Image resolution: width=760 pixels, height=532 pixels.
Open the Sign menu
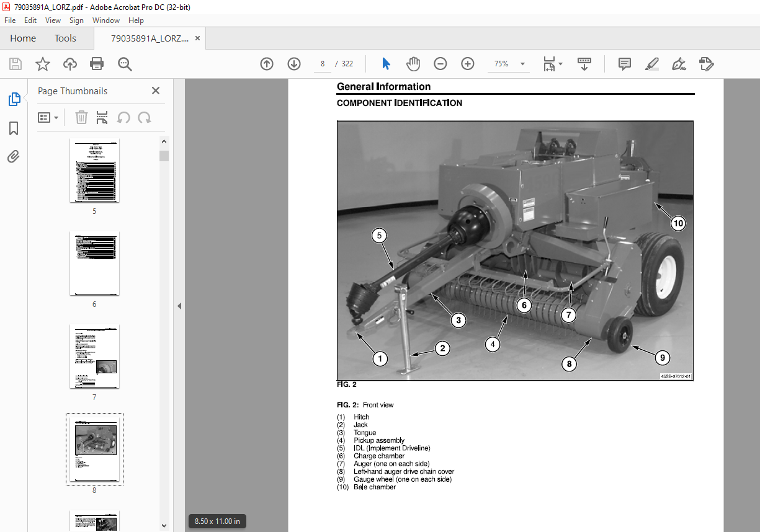click(76, 20)
